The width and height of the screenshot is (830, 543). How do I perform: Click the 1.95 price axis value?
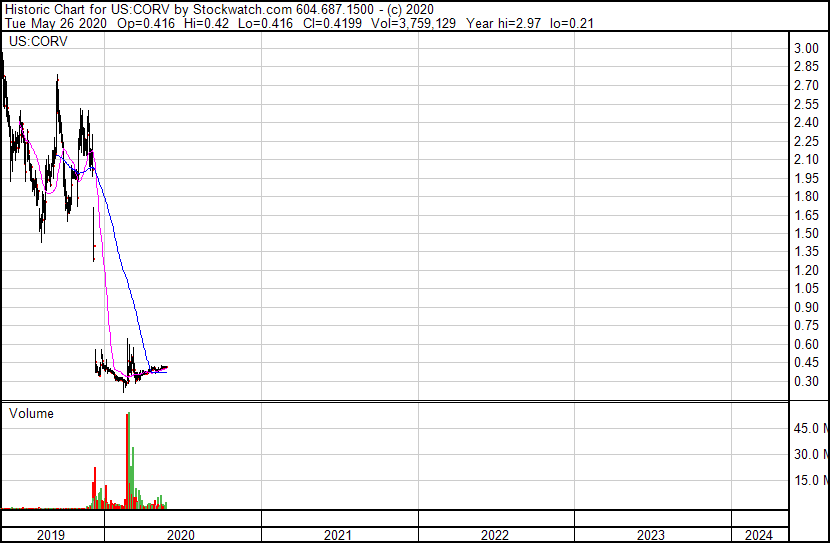(806, 178)
